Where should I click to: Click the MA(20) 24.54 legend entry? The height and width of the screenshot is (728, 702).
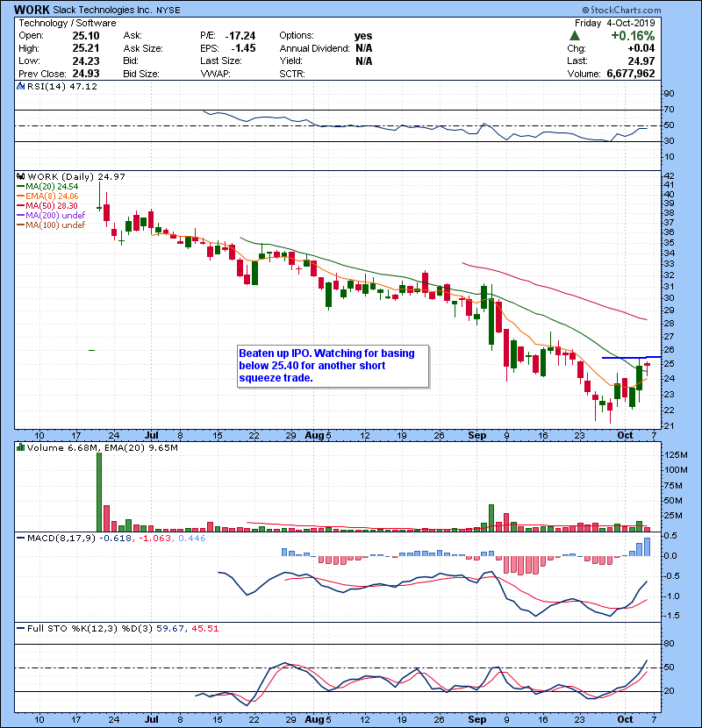point(47,186)
